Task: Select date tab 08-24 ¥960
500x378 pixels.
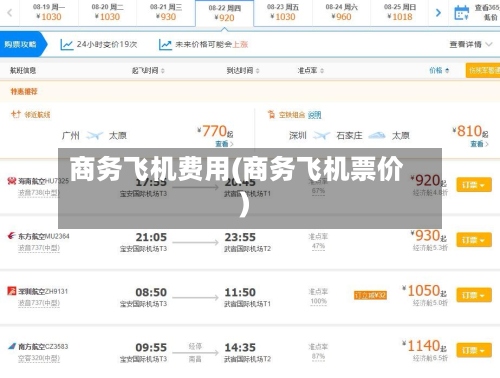Action: click(341, 12)
